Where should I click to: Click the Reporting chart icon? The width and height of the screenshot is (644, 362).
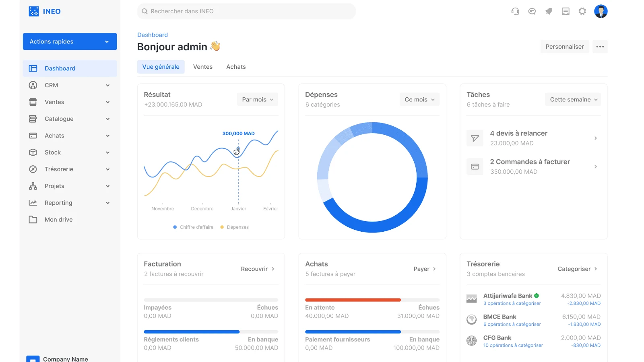(x=33, y=203)
